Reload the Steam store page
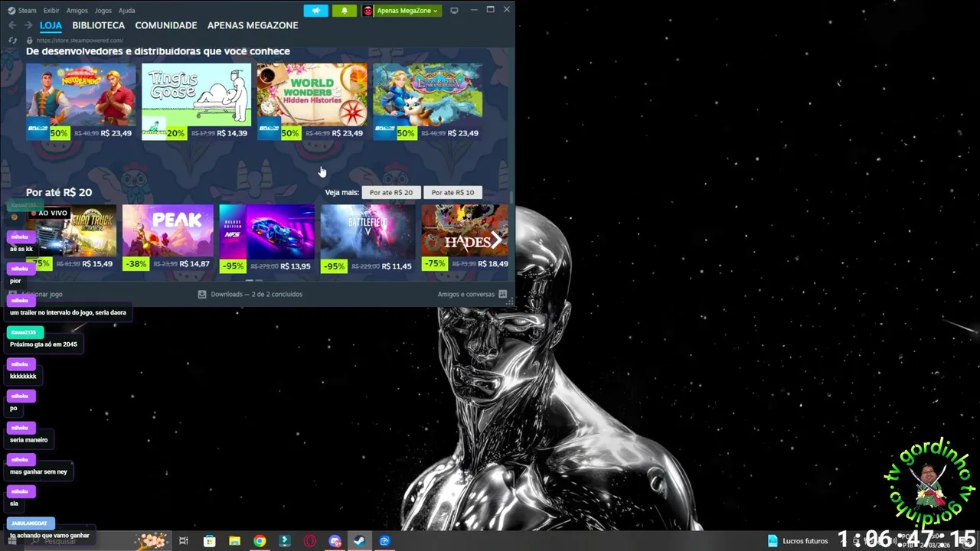Viewport: 980px width, 551px height. (x=12, y=40)
